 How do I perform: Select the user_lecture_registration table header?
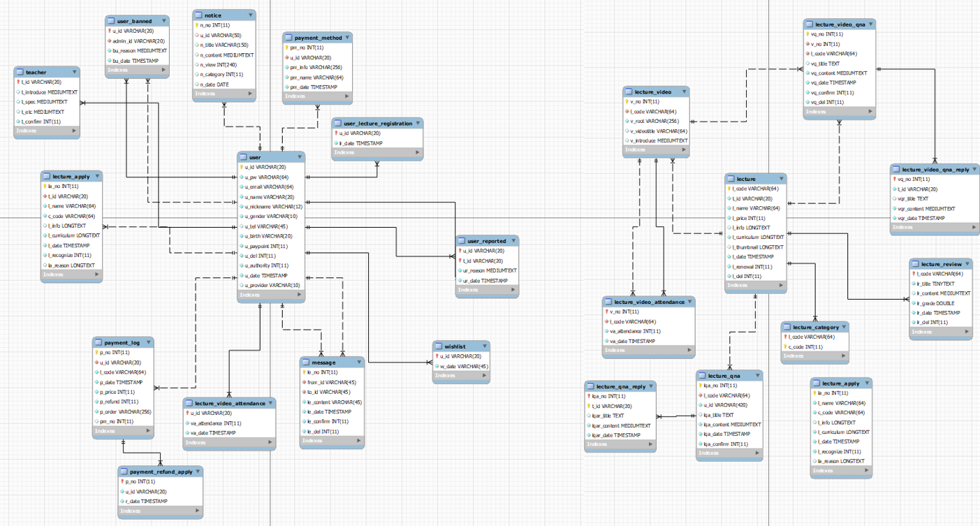coord(377,123)
